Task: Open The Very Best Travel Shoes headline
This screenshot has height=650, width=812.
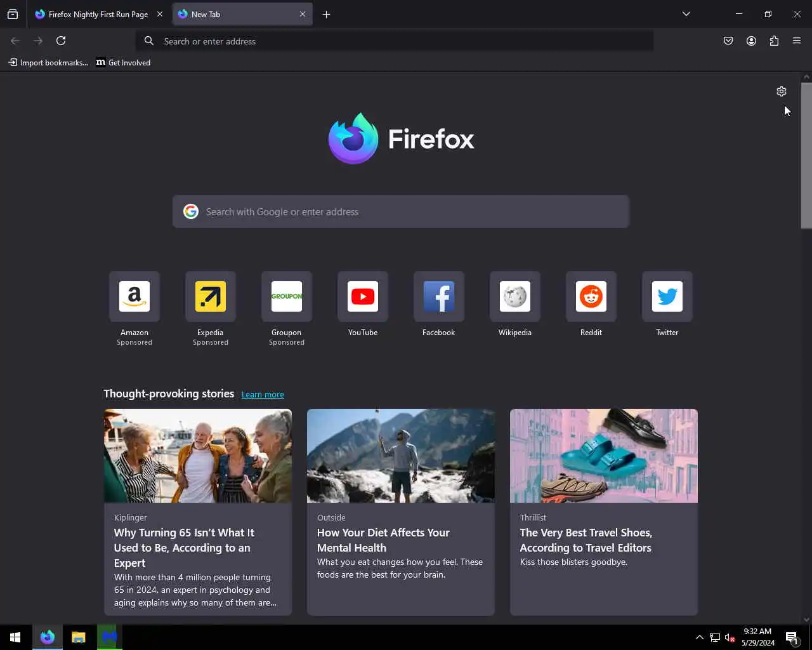Action: 586,540
